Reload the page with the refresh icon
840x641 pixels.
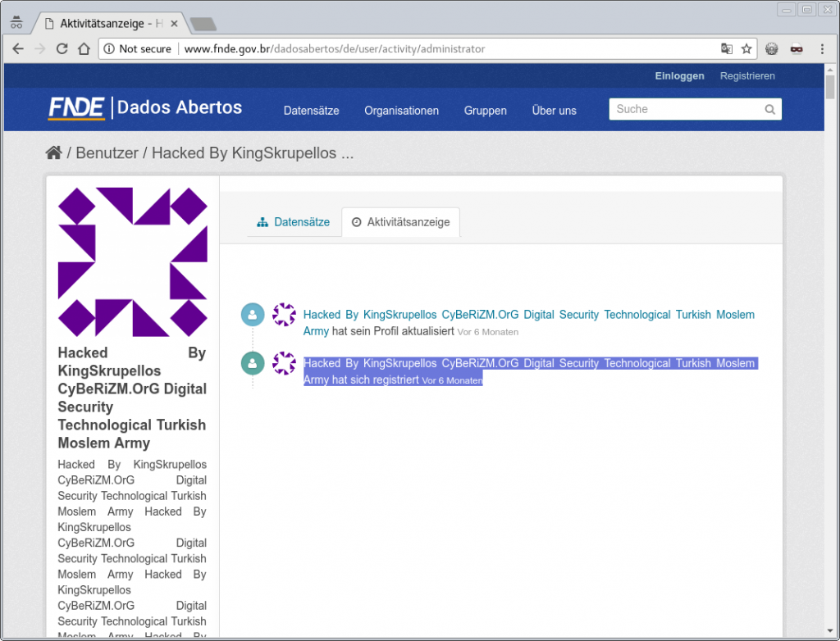tap(62, 48)
